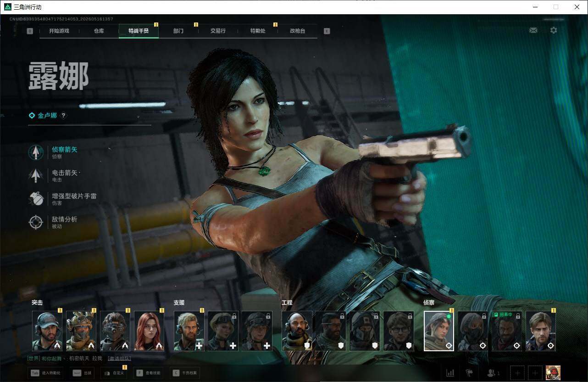This screenshot has width=588, height=382.
Task: Open the 自定义 customize button
Action: [x=114, y=373]
